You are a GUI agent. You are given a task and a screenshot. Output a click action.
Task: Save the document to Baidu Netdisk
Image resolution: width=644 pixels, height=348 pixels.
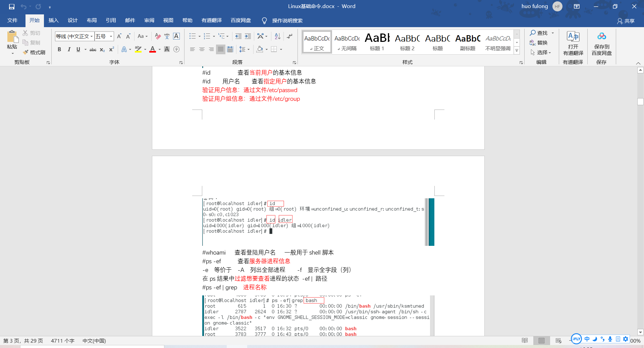601,44
